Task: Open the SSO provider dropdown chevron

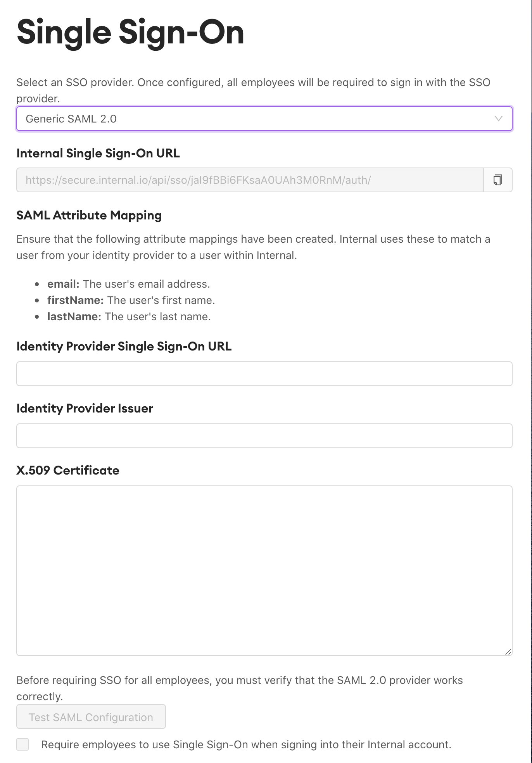Action: (499, 119)
